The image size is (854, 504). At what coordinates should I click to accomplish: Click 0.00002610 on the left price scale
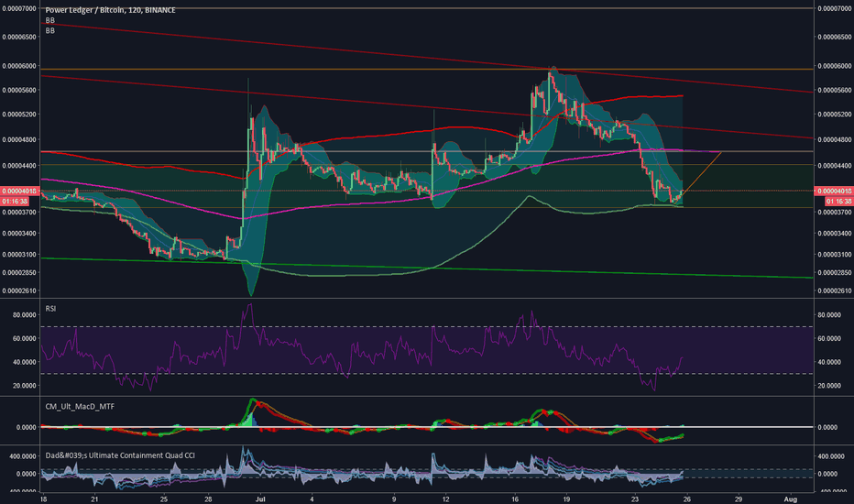(x=19, y=291)
